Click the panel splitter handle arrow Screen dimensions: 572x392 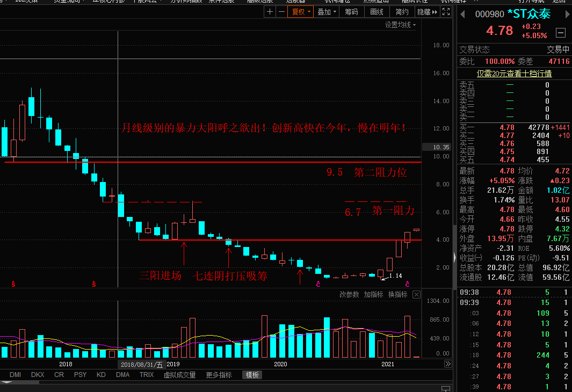tap(454, 257)
